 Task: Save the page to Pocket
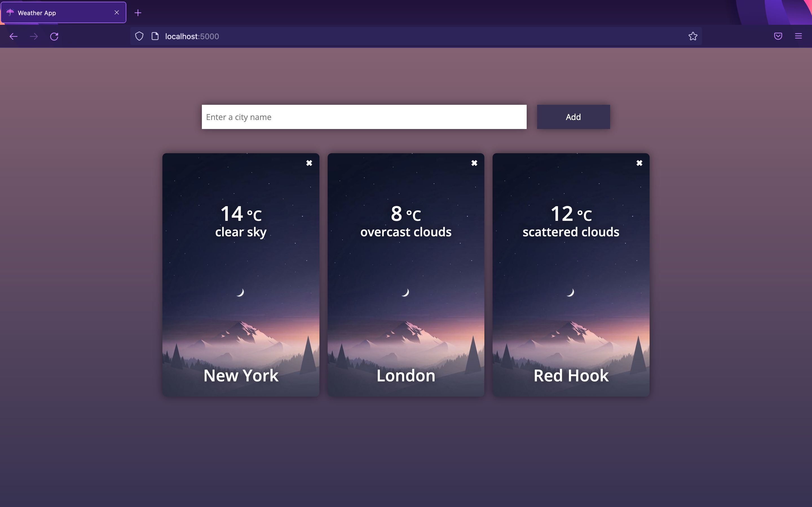(x=778, y=36)
